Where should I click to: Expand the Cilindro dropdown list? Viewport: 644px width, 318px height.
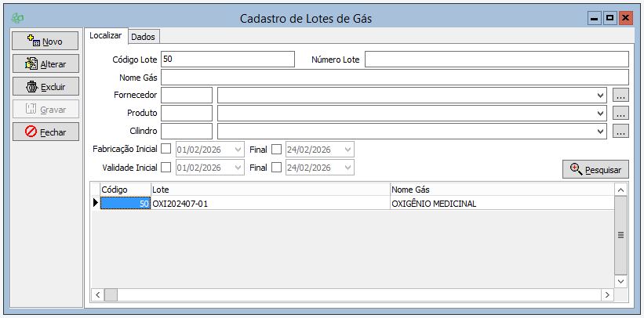coord(600,132)
